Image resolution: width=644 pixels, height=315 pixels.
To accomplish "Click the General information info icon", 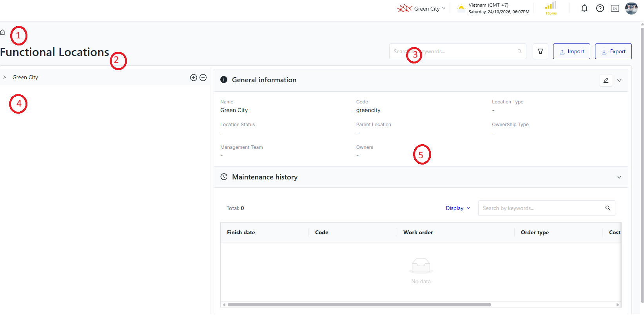I will point(224,80).
